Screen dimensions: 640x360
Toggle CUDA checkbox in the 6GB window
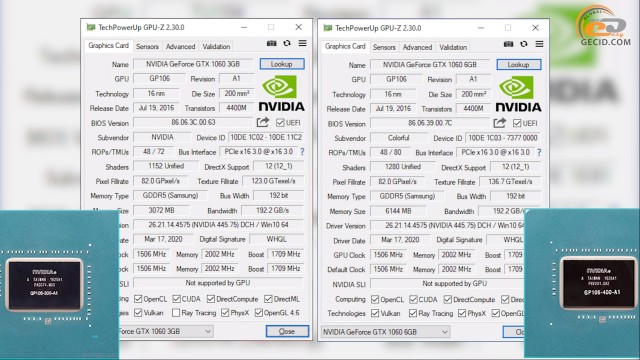tap(413, 300)
